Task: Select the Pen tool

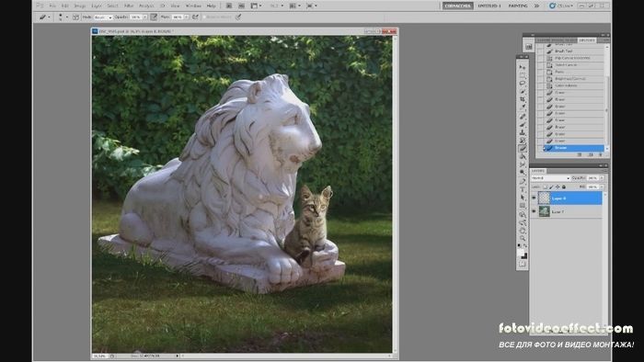Action: [x=523, y=182]
